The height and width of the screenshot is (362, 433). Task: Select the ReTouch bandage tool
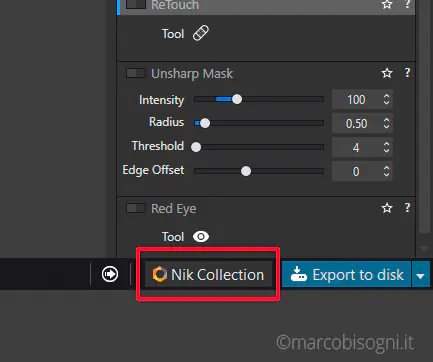pos(201,33)
